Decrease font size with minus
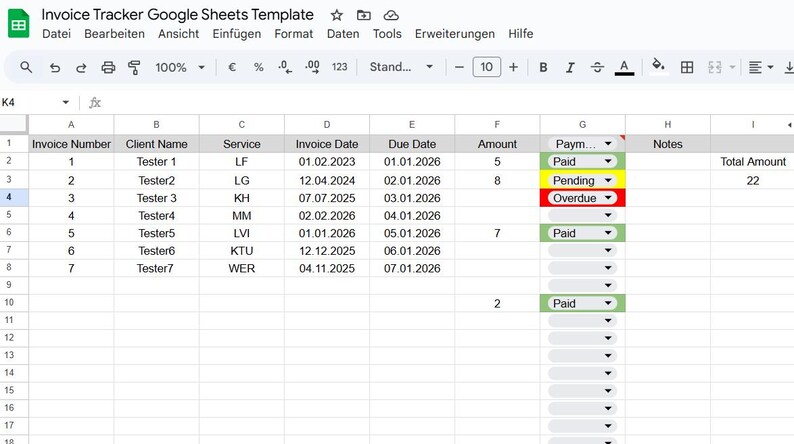Screen dimensions: 794x444 coord(459,67)
